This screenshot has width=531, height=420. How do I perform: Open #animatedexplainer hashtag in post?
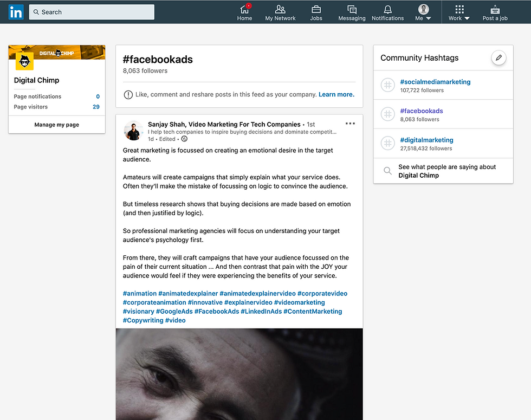tap(188, 293)
